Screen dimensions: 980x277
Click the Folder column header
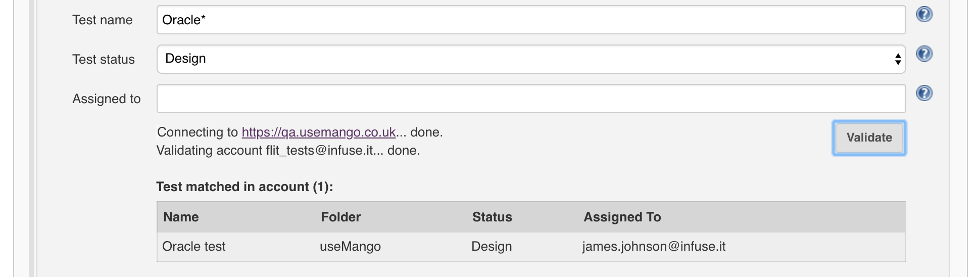[x=340, y=217]
